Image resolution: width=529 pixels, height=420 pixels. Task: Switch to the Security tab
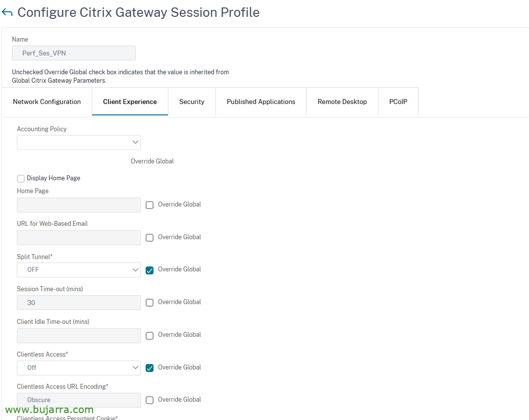(192, 102)
